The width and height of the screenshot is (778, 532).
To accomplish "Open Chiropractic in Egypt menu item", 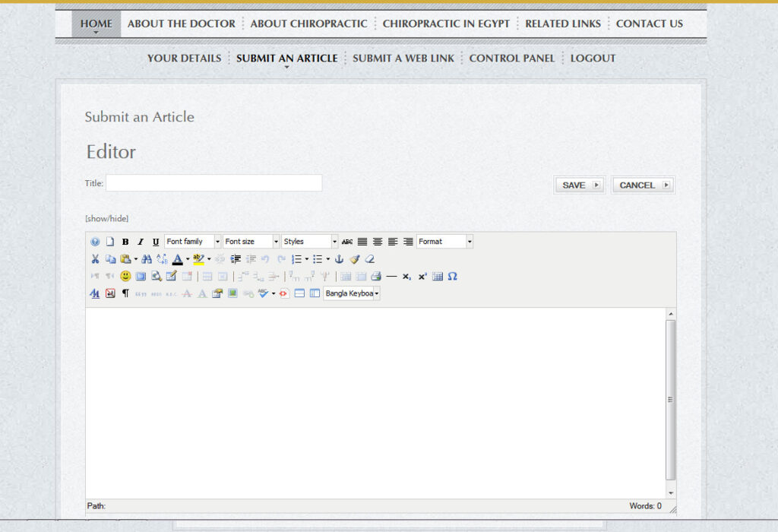I will pos(446,24).
